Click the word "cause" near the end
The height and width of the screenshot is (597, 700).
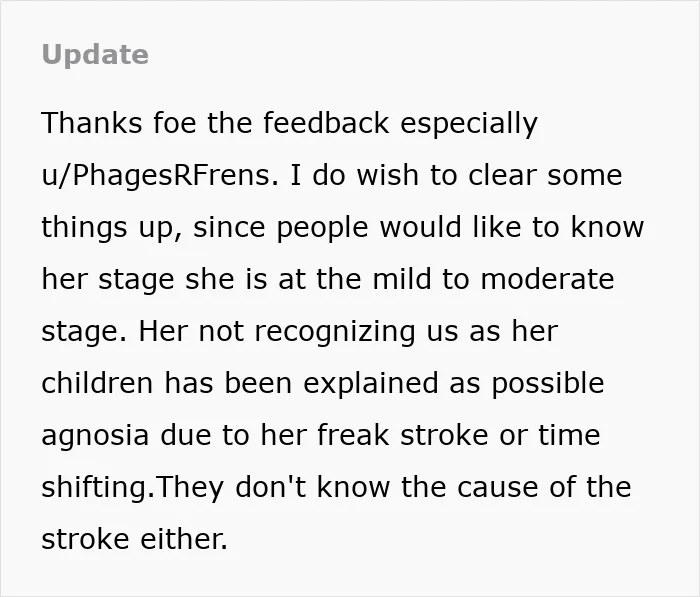pyautogui.click(x=497, y=487)
